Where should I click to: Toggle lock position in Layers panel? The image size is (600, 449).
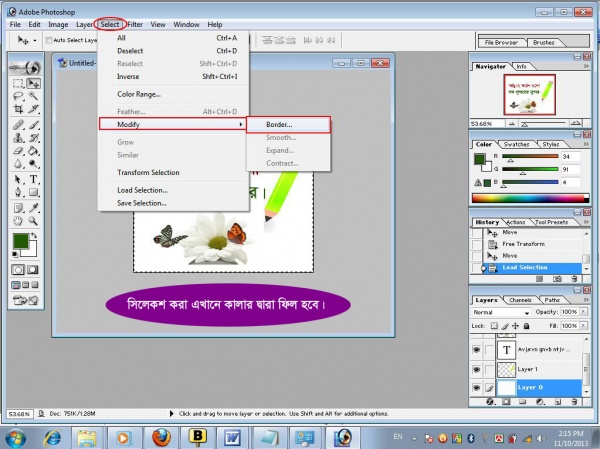tap(515, 326)
